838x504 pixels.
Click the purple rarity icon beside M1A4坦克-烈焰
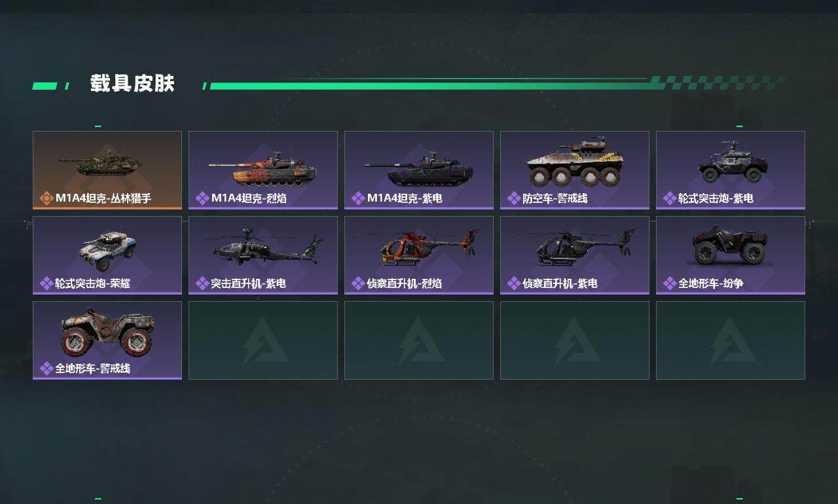(x=202, y=198)
